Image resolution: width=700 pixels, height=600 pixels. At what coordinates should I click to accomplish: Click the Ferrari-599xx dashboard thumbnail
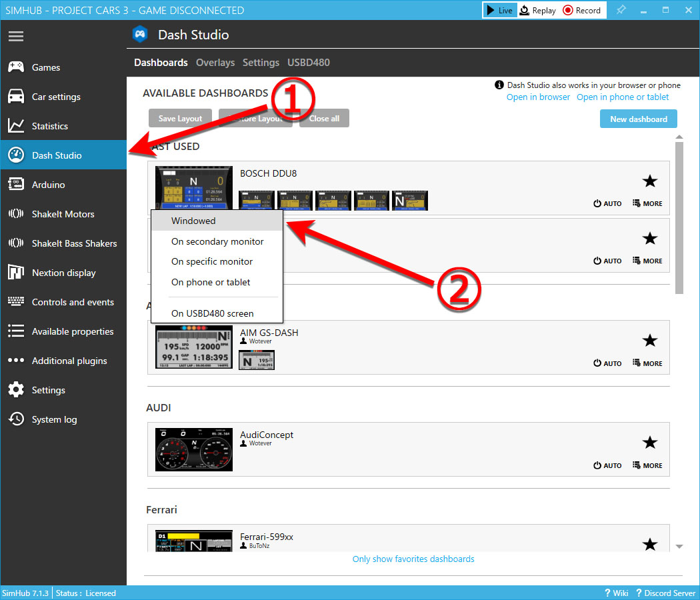click(x=194, y=541)
